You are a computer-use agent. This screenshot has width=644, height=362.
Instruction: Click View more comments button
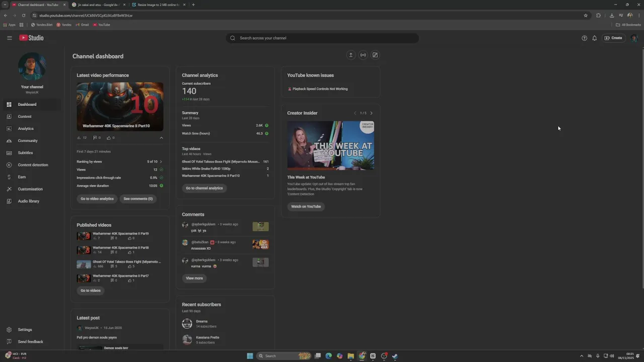[x=194, y=278]
